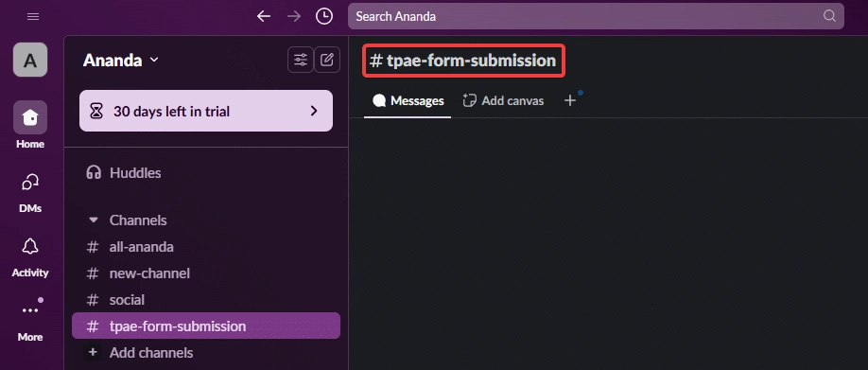
Task: Open the all-ananda channel
Action: 206,246
